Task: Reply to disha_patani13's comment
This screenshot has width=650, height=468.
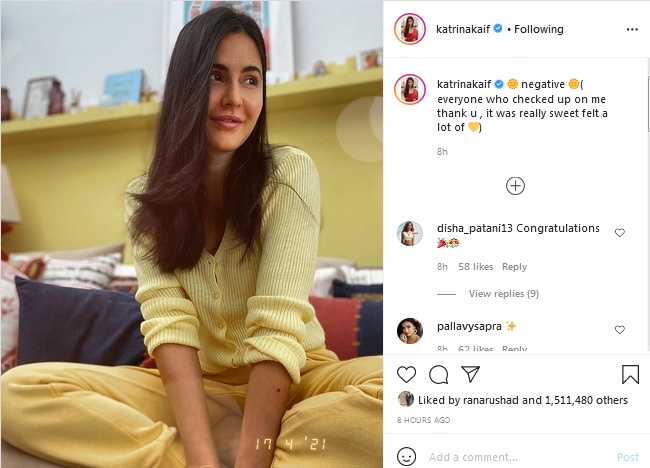Action: coord(514,267)
